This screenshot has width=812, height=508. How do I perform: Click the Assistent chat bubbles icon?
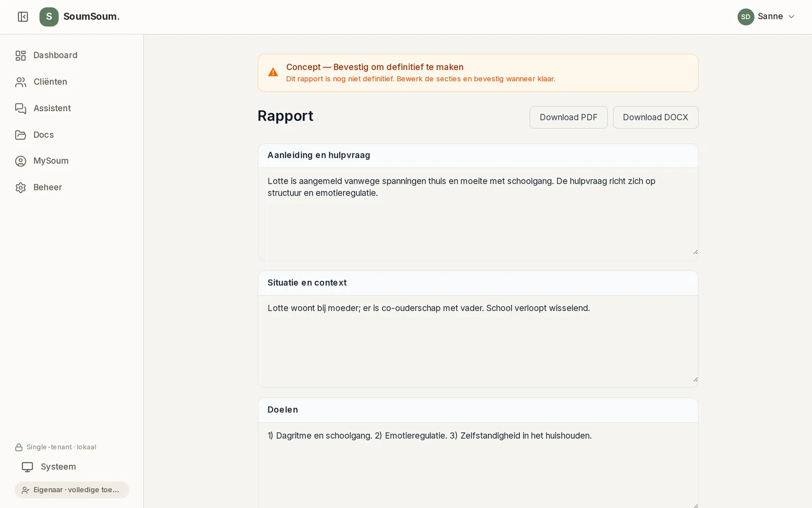(x=21, y=108)
